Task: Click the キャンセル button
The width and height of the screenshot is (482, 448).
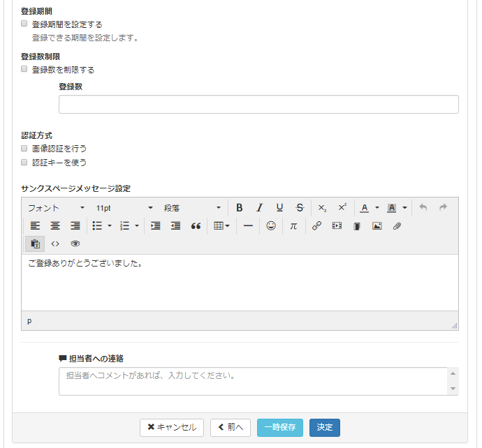Action: point(172,427)
